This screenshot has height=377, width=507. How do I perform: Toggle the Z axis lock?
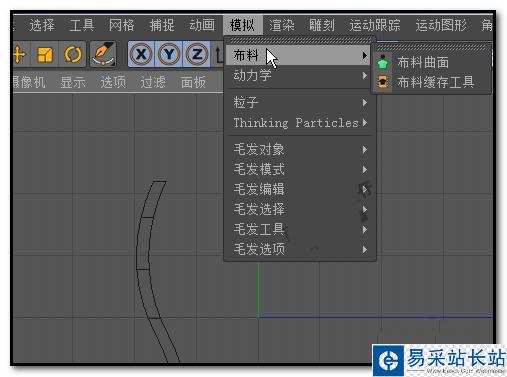[197, 54]
